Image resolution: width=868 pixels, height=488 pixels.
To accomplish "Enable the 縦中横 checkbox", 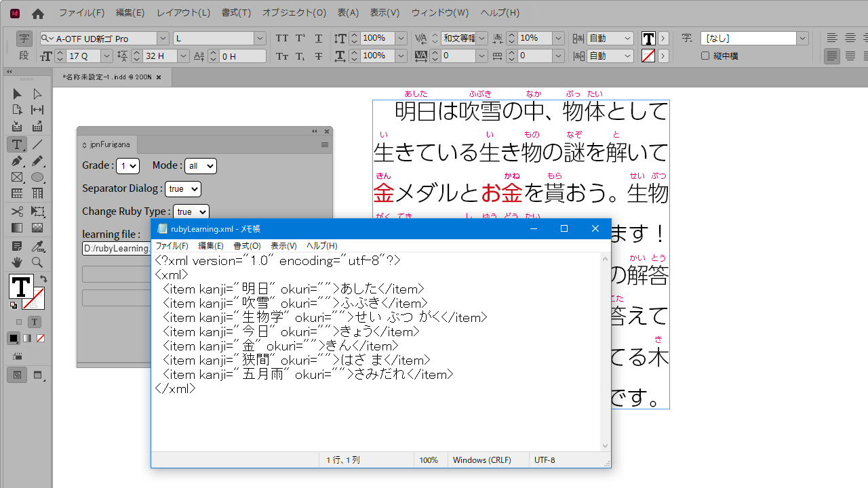I will [x=705, y=56].
